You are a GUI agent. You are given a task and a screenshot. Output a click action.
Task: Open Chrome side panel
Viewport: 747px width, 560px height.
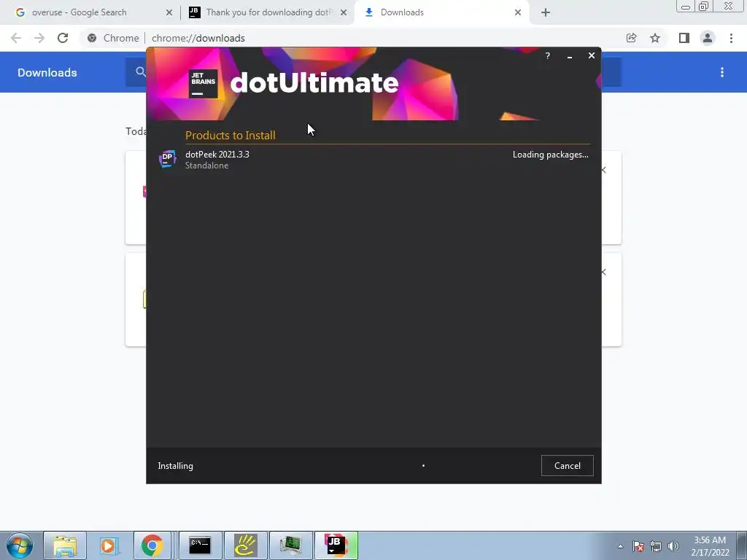[x=684, y=38]
